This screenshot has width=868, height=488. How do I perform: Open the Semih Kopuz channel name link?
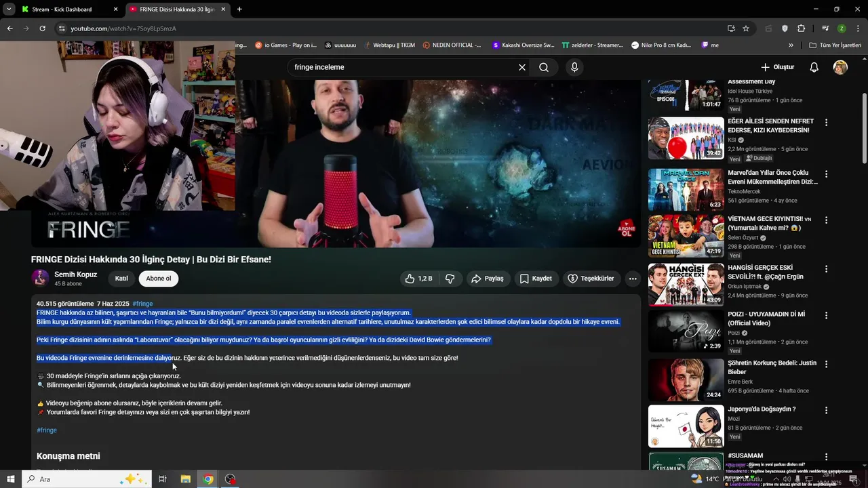coord(76,274)
